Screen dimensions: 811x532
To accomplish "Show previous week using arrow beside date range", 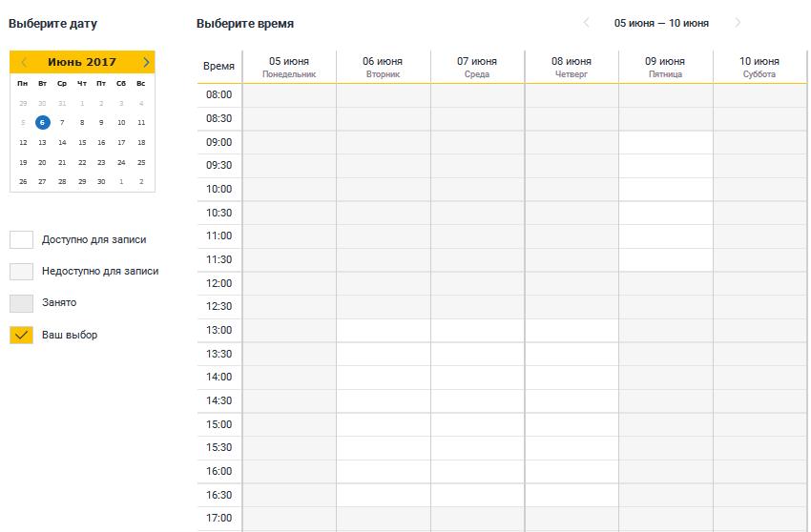I will click(586, 23).
